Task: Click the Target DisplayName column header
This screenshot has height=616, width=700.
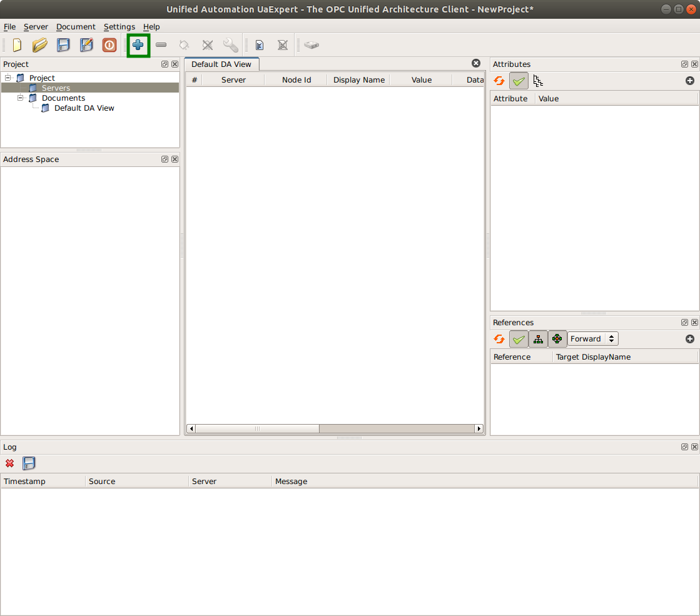Action: (x=625, y=357)
